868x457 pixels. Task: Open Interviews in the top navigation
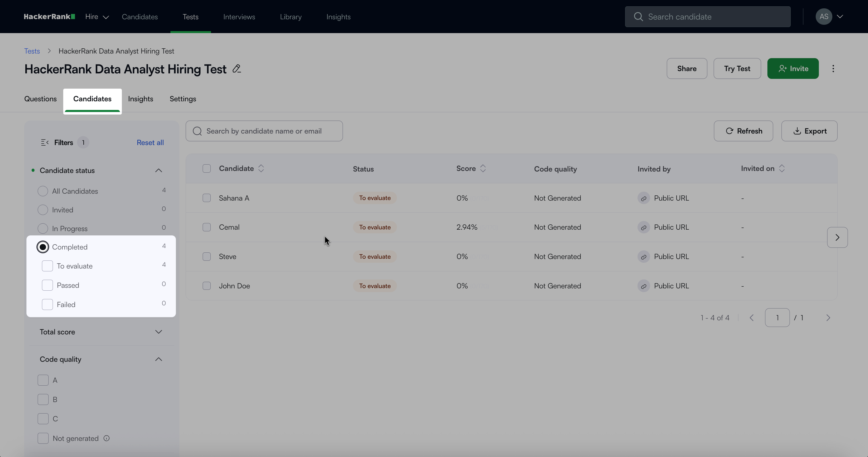[x=239, y=17]
